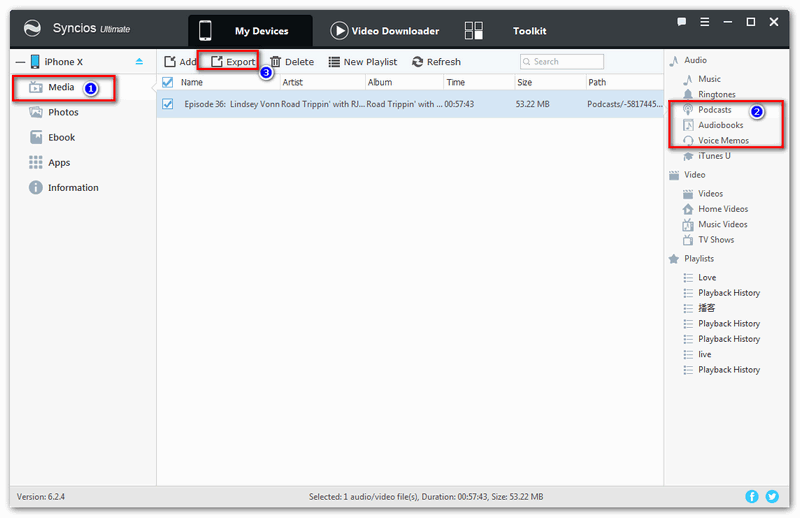Click the Playlists category header
The width and height of the screenshot is (800, 518).
pyautogui.click(x=691, y=259)
